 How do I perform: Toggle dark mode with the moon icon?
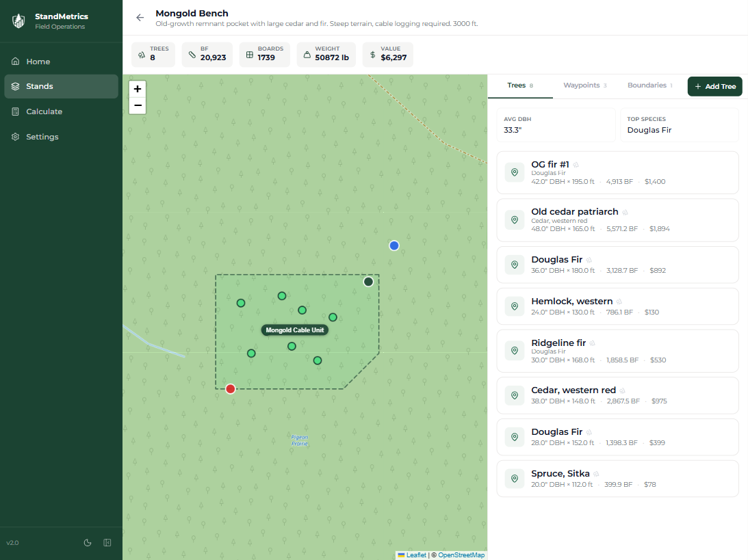(x=88, y=543)
